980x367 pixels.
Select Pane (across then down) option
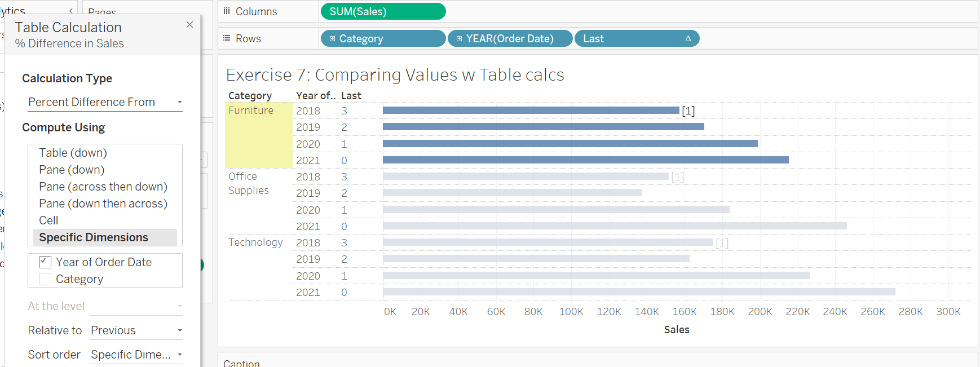tap(103, 187)
